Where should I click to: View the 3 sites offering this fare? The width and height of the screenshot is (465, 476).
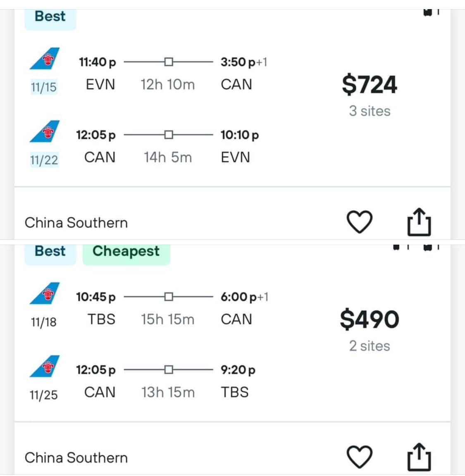point(370,111)
